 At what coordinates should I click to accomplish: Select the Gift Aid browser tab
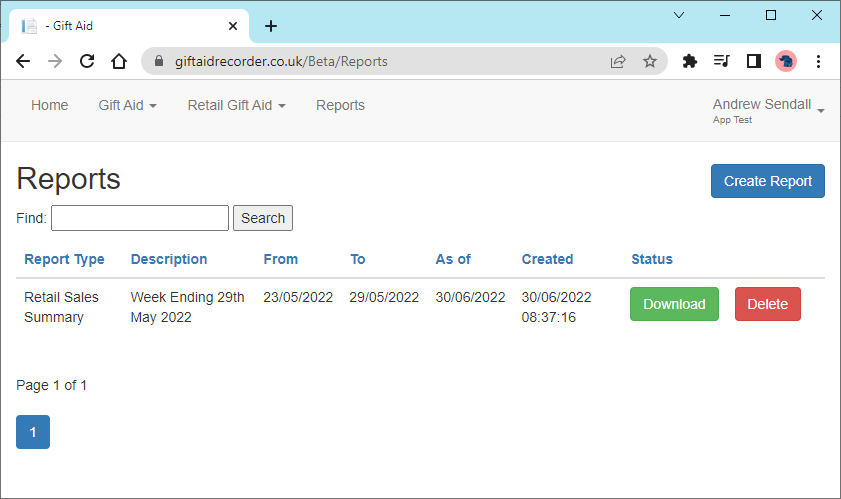pos(129,26)
